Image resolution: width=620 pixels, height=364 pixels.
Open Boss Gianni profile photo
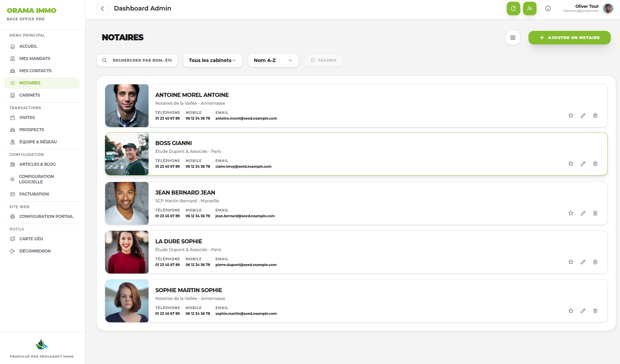(127, 154)
